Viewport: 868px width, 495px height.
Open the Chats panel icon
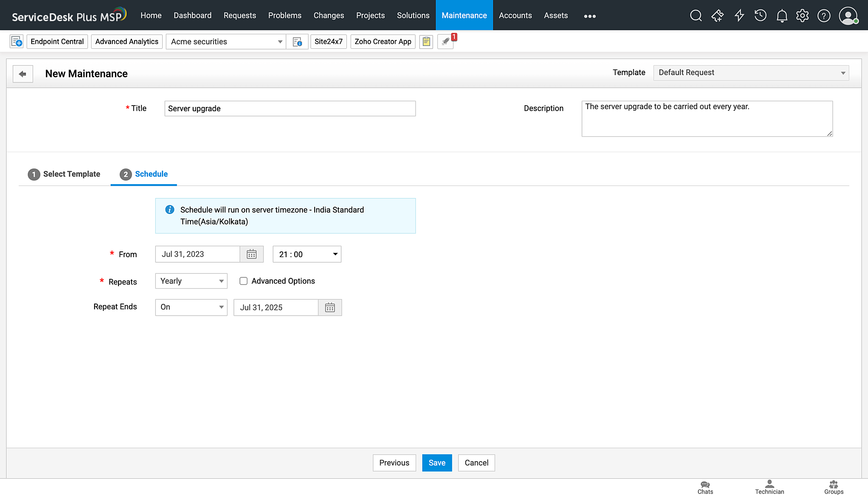705,487
